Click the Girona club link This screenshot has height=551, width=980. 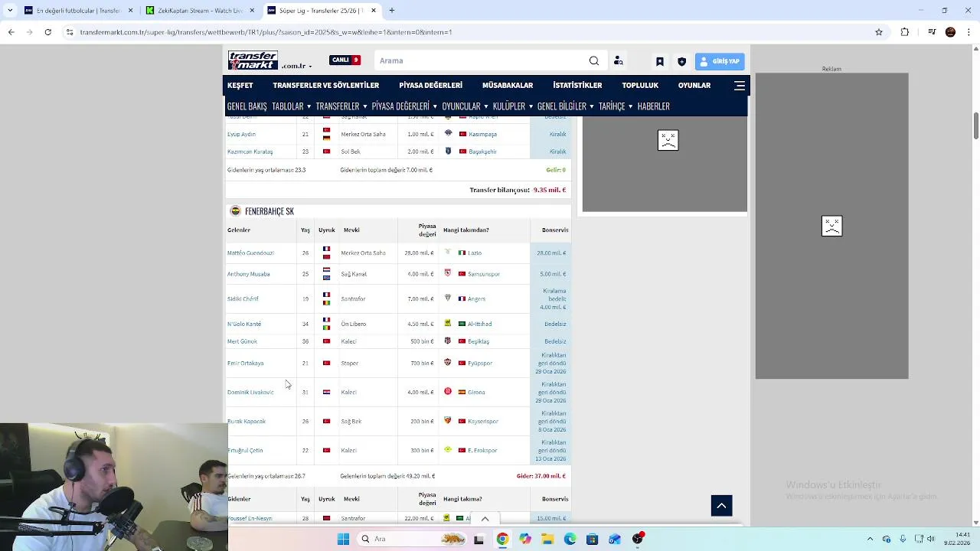pos(476,392)
